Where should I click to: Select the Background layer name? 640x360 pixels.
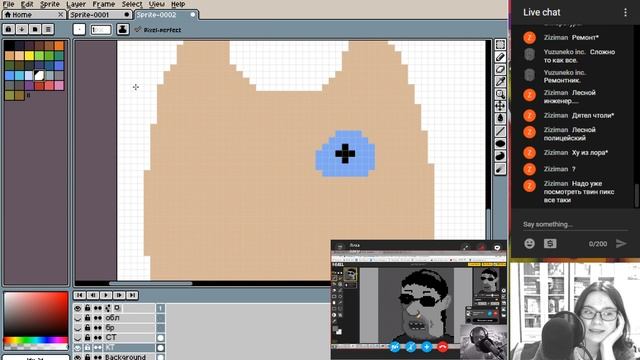click(125, 357)
